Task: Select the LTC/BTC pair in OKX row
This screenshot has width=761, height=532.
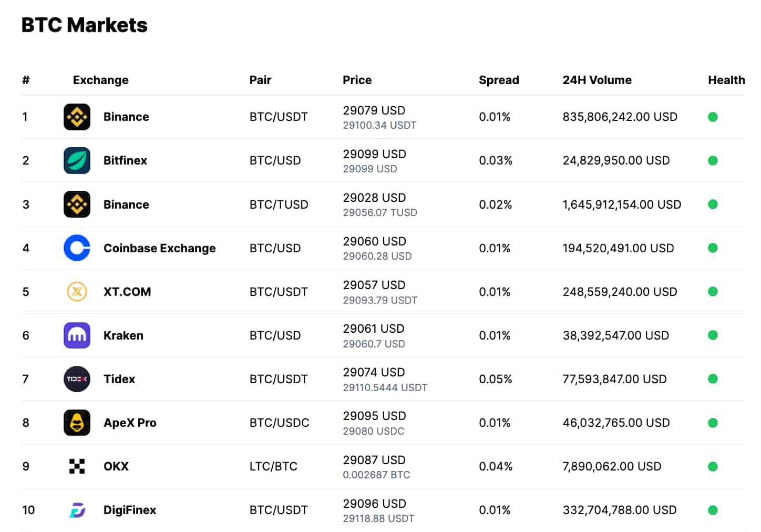Action: (273, 466)
